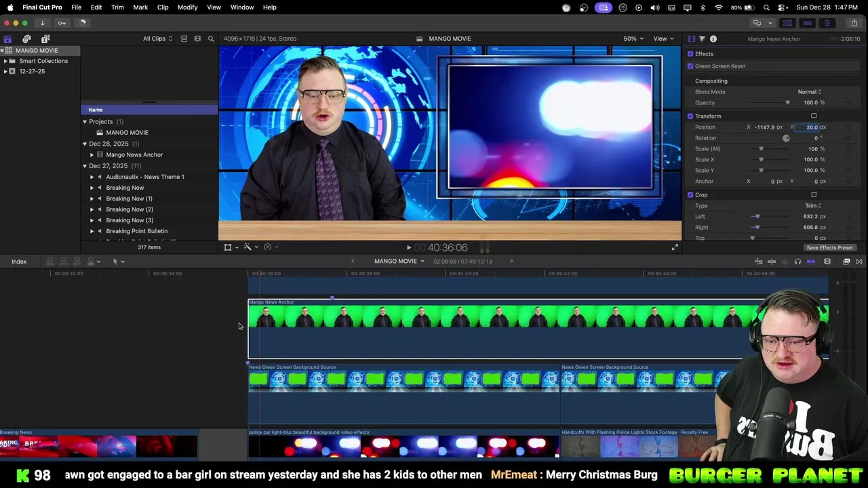The height and width of the screenshot is (488, 868).
Task: Show the Libraries sidebar clapper icon
Action: coord(7,39)
